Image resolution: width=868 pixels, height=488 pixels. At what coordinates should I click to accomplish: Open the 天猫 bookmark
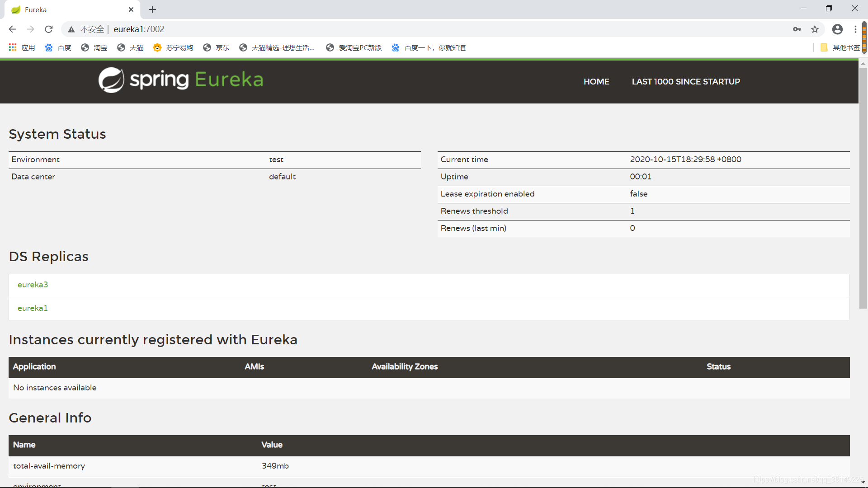click(x=130, y=47)
